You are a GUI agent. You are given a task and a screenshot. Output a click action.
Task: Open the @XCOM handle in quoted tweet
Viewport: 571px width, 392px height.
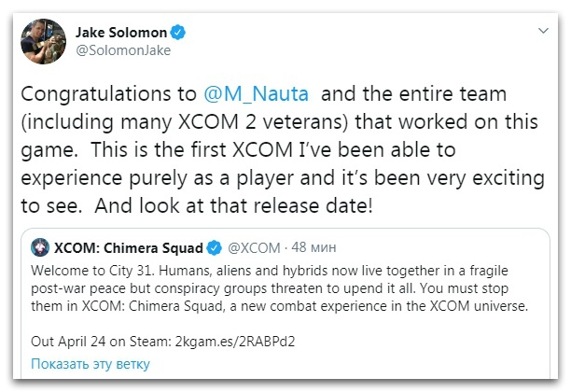coord(254,247)
